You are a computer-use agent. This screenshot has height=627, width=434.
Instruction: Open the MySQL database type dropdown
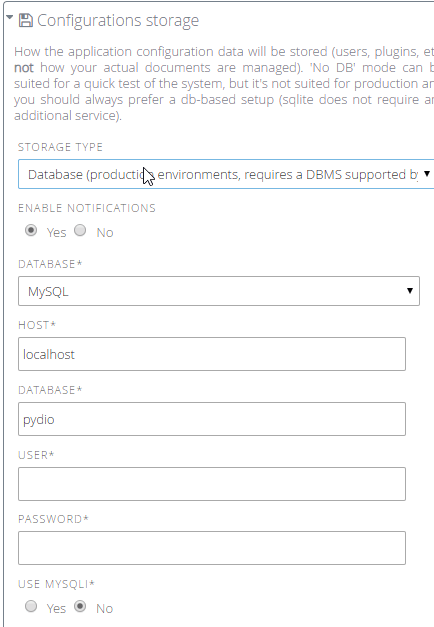tap(219, 291)
